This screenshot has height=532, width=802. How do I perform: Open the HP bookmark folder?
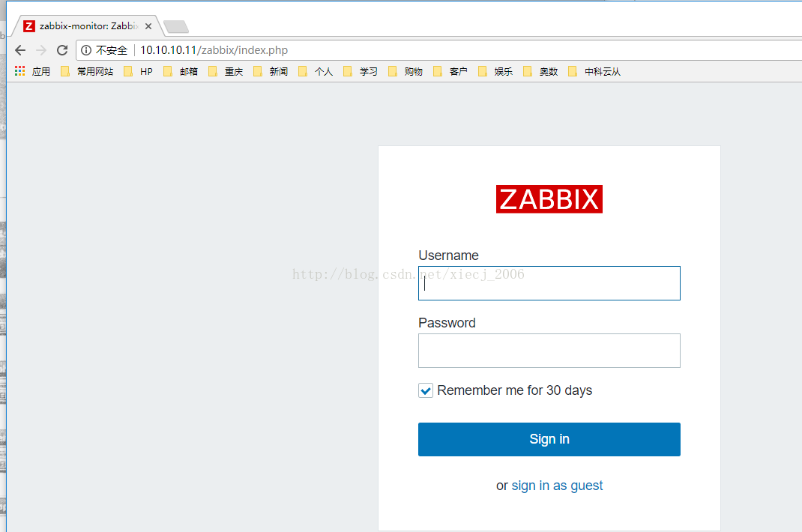click(138, 72)
